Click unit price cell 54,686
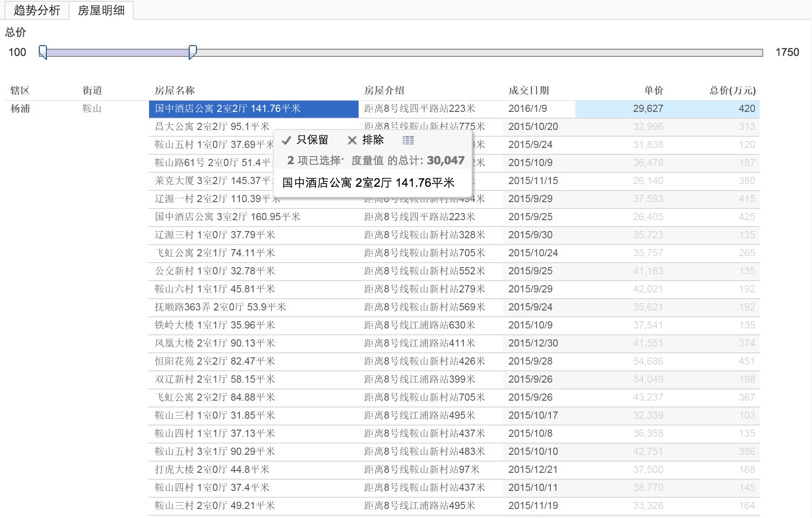The width and height of the screenshot is (812, 518). coord(648,361)
